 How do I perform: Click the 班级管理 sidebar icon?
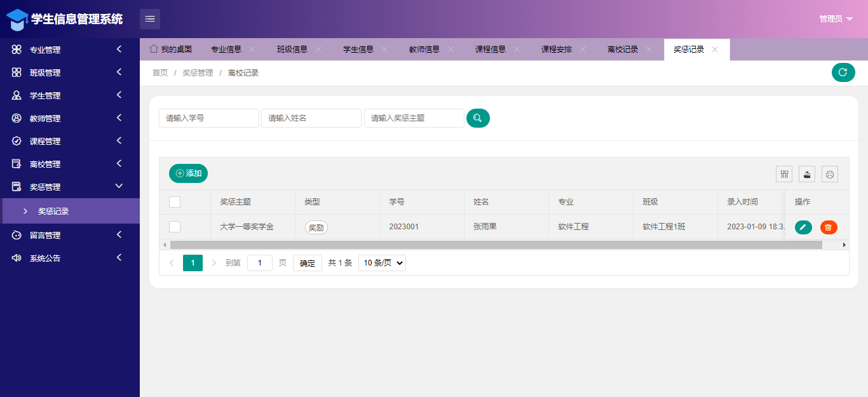click(17, 72)
